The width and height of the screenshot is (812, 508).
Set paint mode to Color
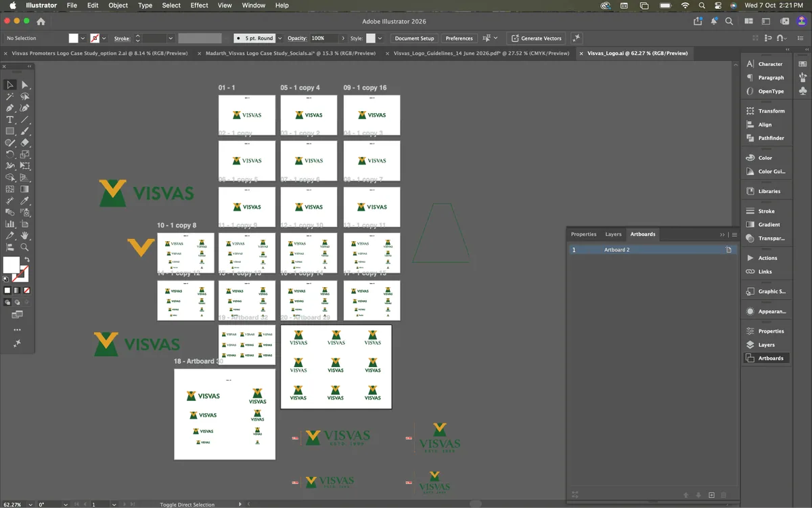7,290
